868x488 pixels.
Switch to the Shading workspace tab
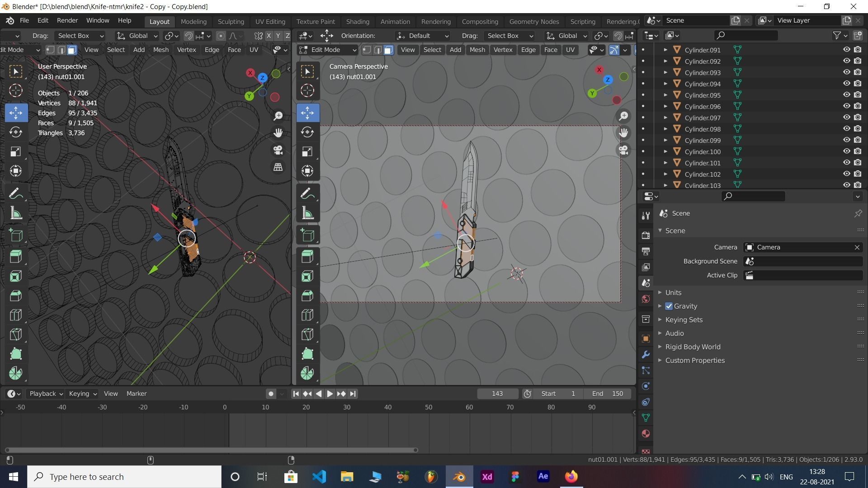point(358,21)
